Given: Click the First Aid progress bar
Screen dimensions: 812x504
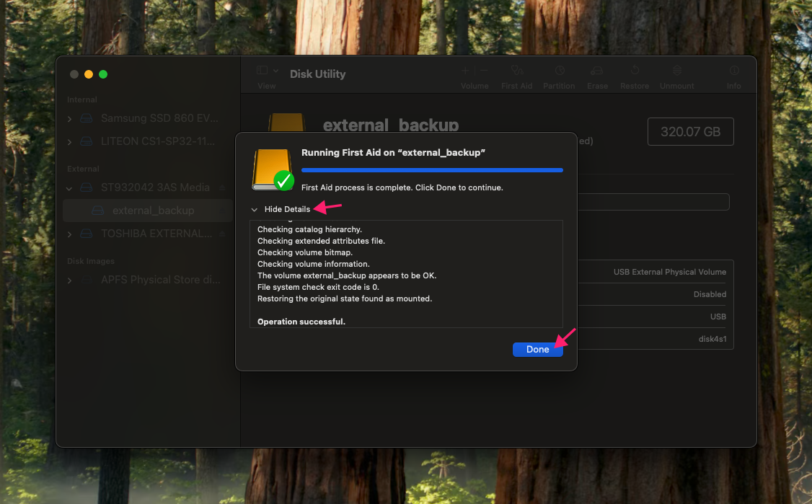Looking at the screenshot, I should click(432, 170).
